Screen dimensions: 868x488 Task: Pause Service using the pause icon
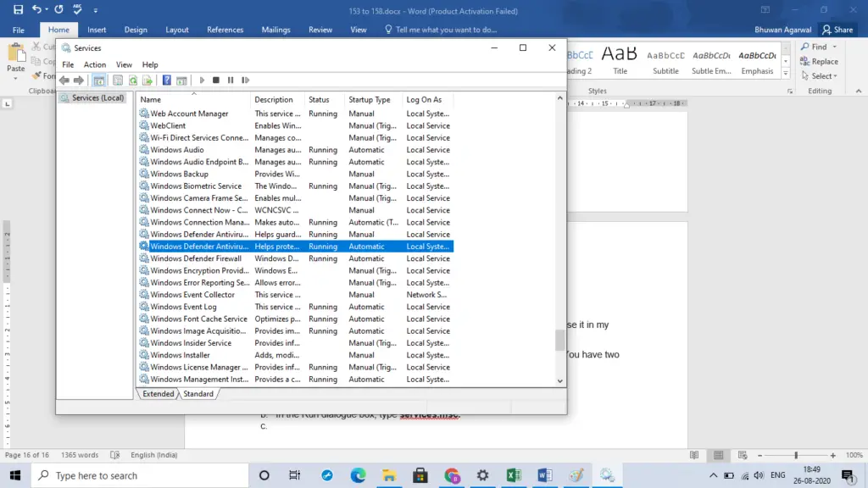(x=231, y=80)
